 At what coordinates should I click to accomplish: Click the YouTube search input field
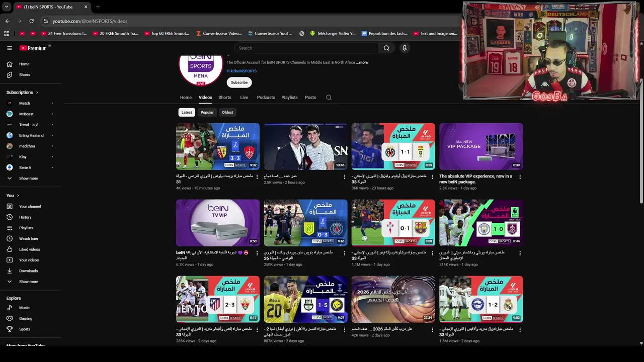coord(306,48)
